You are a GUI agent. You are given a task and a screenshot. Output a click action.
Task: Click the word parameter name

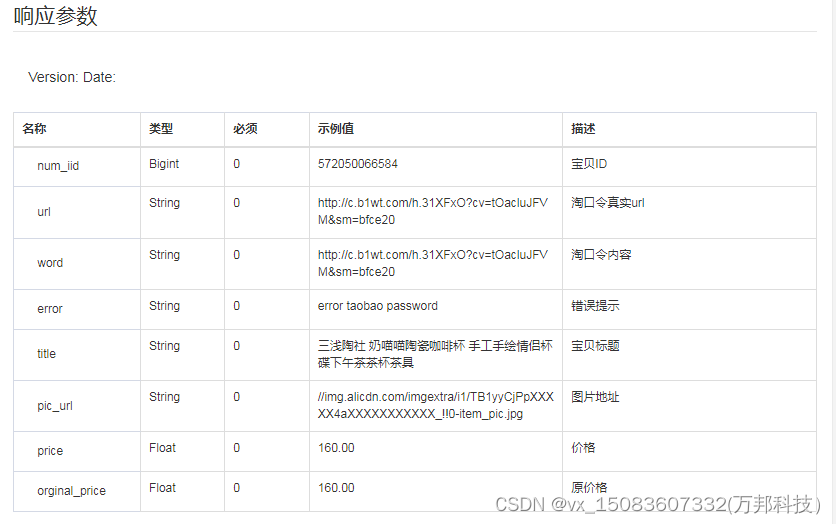(x=50, y=263)
